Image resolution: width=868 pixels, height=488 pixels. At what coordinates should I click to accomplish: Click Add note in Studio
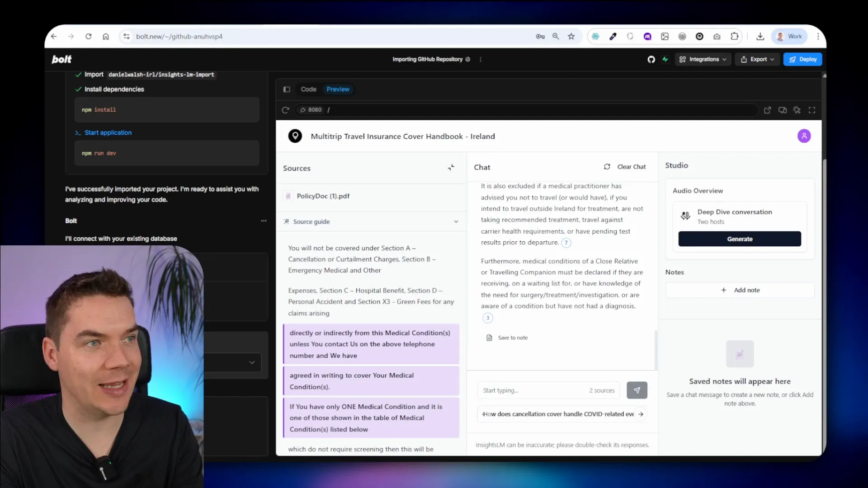click(740, 290)
